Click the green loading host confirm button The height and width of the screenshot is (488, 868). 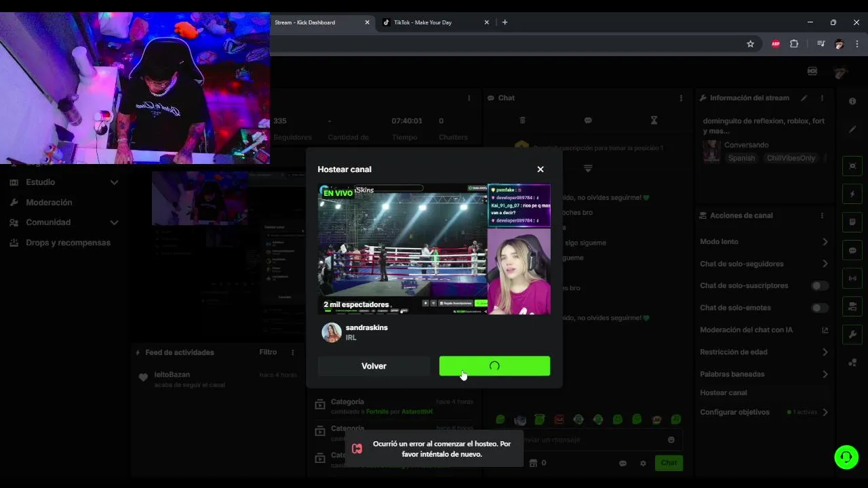(494, 366)
